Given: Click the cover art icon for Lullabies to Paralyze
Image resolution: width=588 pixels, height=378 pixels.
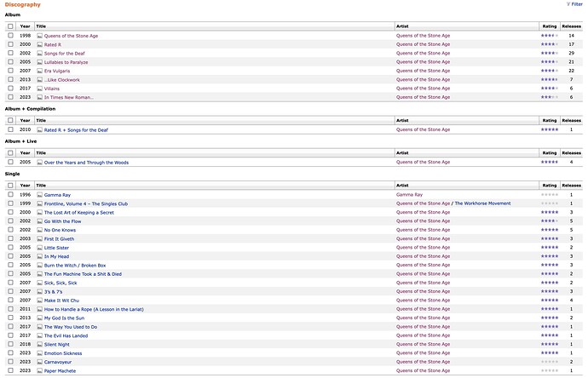Looking at the screenshot, I should (40, 62).
